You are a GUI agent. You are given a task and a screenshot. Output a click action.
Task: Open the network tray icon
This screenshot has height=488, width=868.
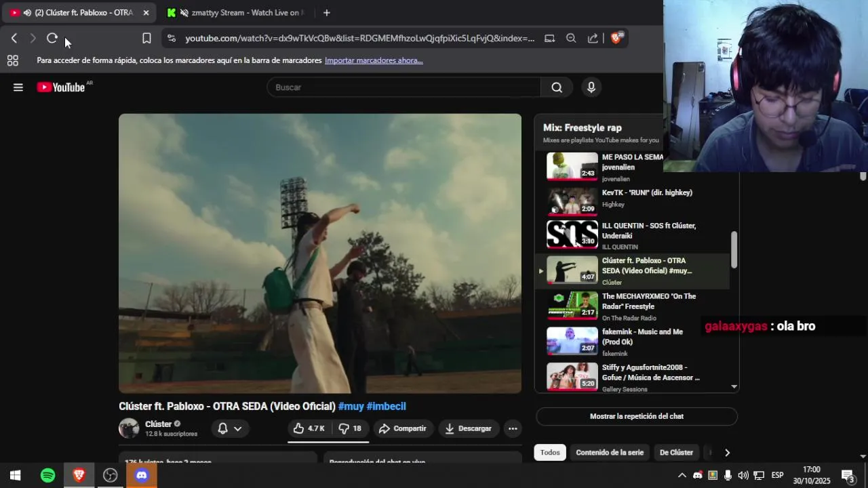pos(759,475)
